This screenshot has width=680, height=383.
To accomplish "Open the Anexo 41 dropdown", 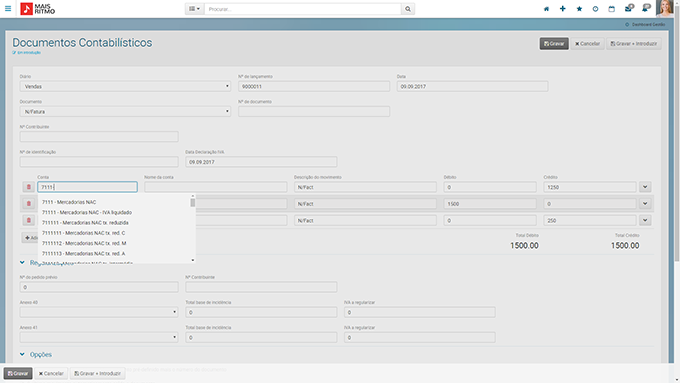I will click(99, 337).
